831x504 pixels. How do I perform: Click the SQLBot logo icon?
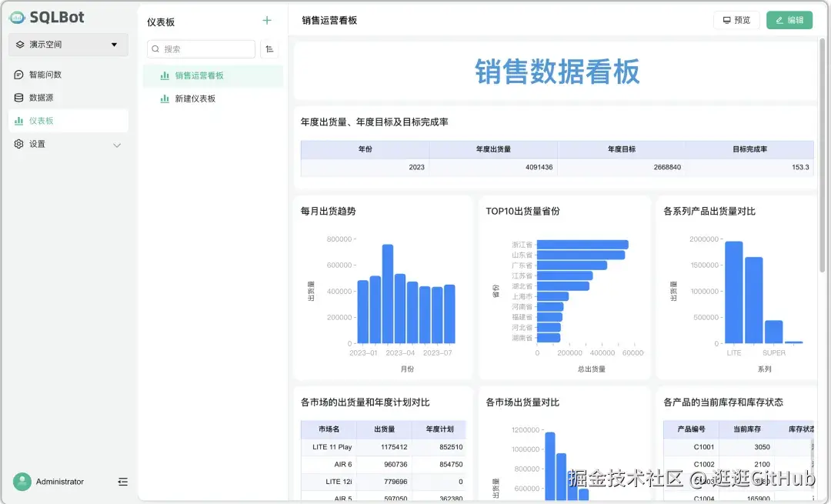(x=17, y=16)
